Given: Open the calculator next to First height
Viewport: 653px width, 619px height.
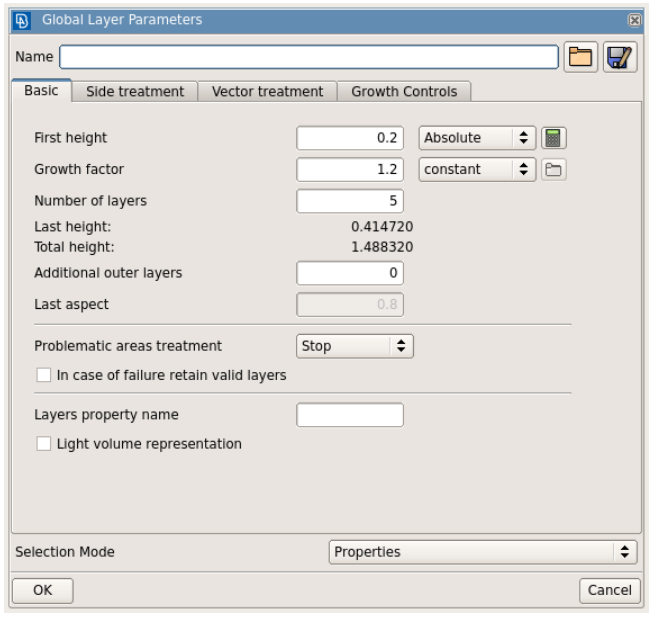Looking at the screenshot, I should point(553,138).
